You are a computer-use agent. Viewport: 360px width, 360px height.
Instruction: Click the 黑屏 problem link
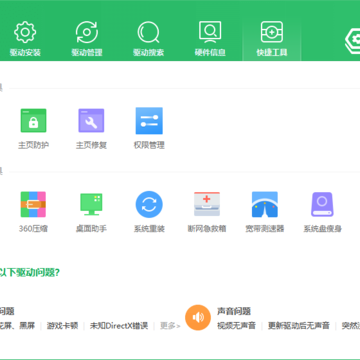[27, 326]
